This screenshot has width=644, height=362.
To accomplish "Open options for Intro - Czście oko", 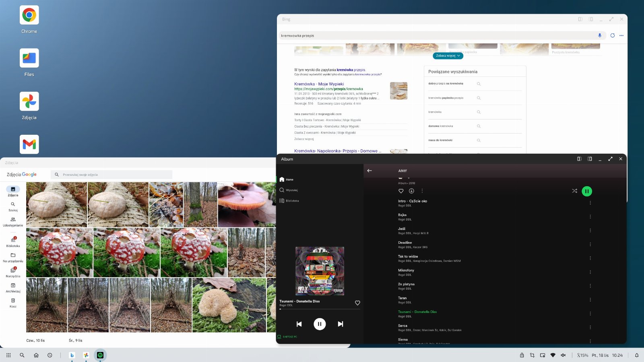I will [590, 203].
